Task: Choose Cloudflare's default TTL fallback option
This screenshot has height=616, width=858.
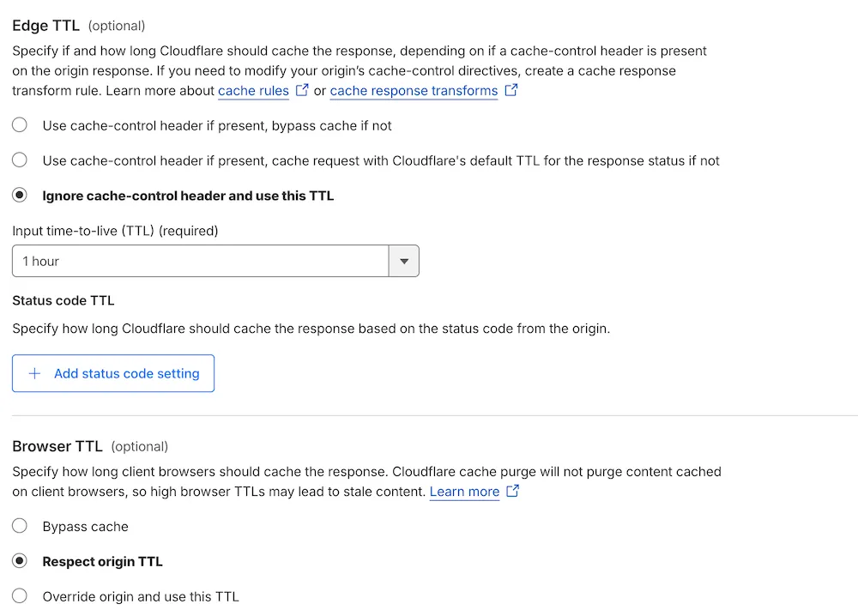Action: [20, 160]
